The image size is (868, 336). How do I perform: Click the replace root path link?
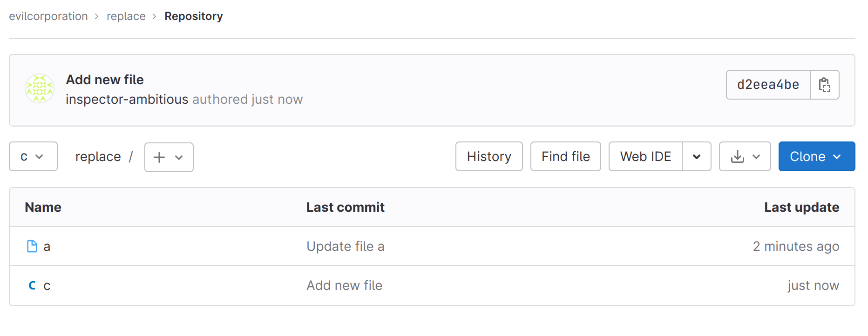click(x=98, y=157)
